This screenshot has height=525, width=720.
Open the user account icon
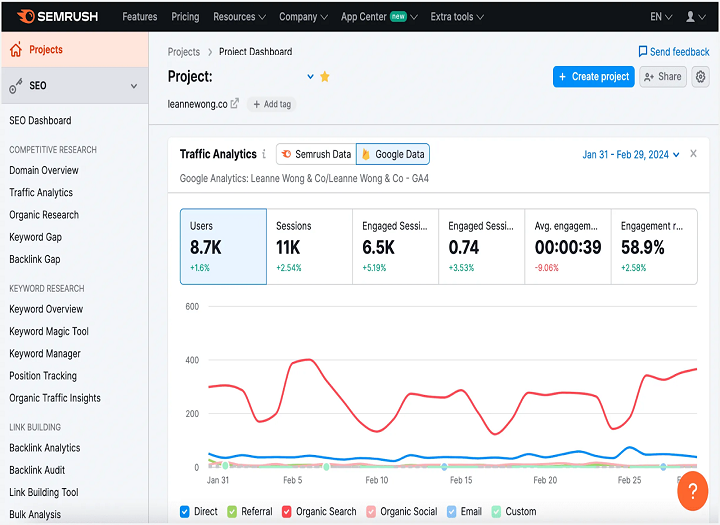click(690, 17)
